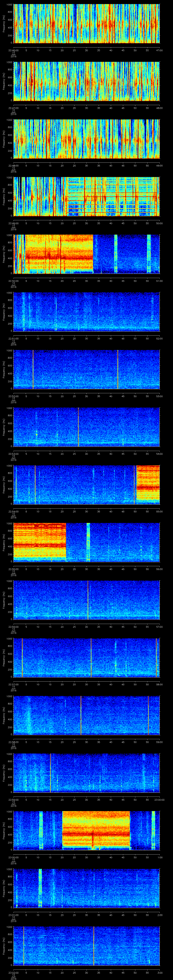Screen dimensions: 173x980
Task: Click the 51:00 end time label
Action: pos(159,281)
